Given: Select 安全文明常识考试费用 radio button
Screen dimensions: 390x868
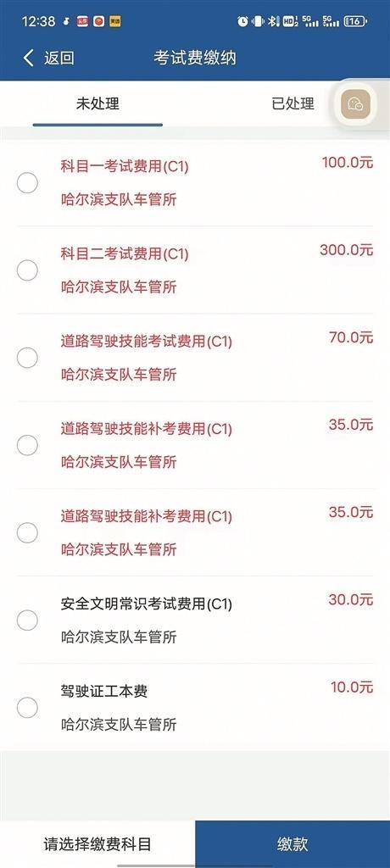Looking at the screenshot, I should (27, 620).
